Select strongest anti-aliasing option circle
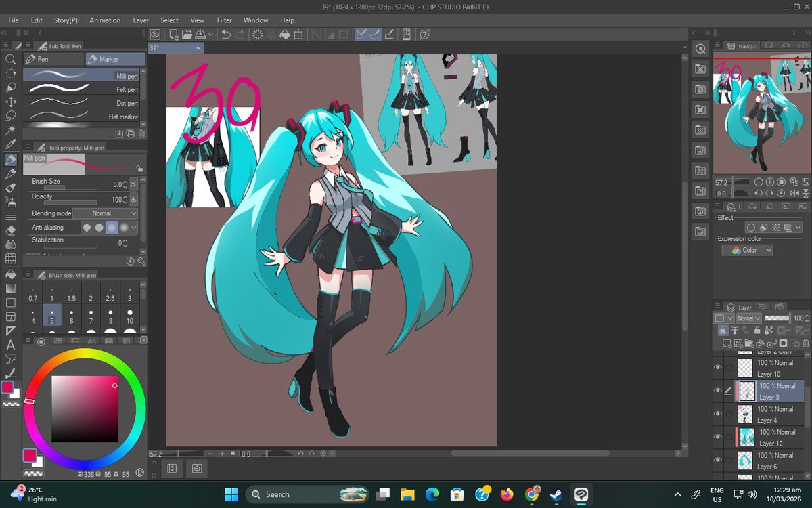Screen dimensions: 812x508 (124, 227)
